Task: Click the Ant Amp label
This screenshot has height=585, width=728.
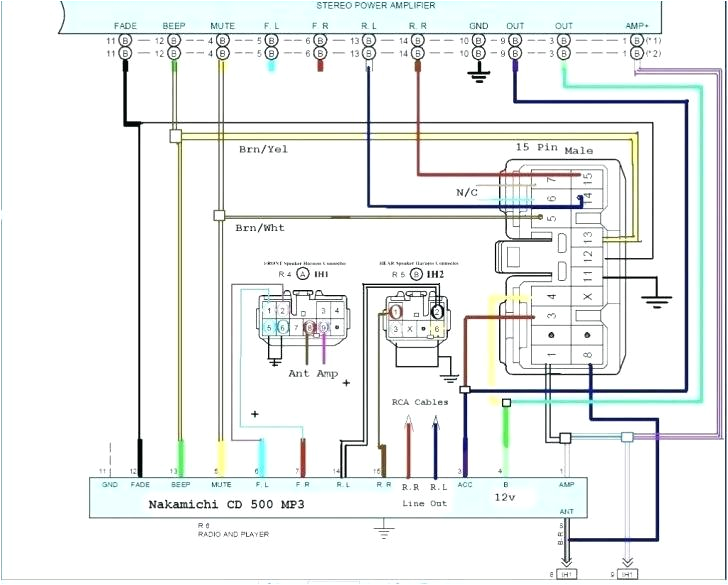Action: tap(312, 373)
